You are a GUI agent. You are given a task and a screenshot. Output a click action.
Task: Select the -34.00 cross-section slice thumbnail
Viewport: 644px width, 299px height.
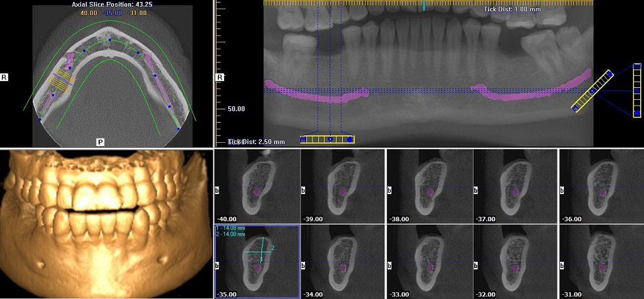343,262
